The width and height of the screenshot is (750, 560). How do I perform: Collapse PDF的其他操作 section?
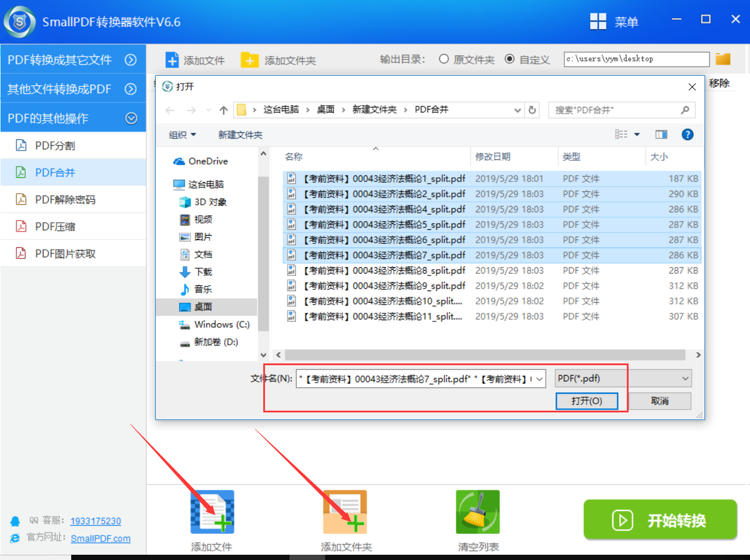[x=73, y=118]
